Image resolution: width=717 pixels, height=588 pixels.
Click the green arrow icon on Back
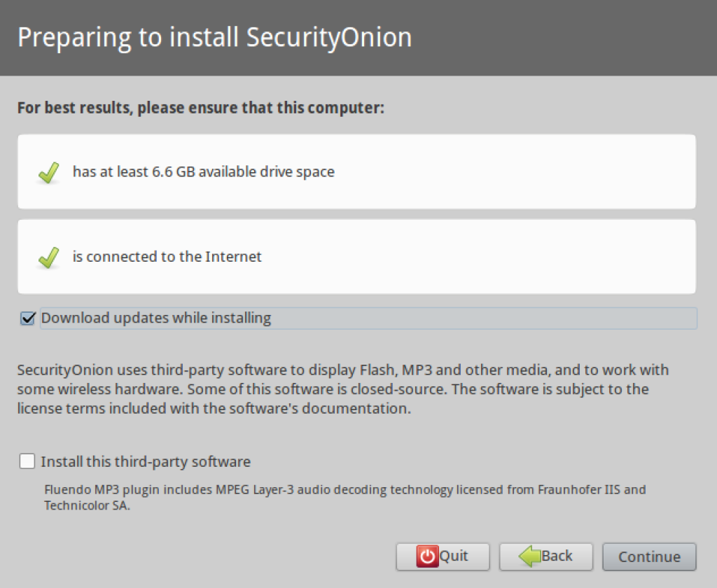pos(529,556)
